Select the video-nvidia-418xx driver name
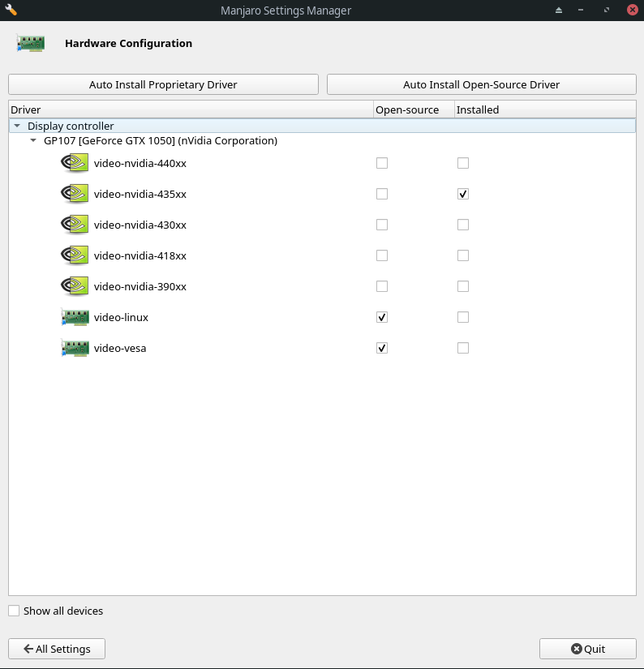This screenshot has width=644, height=669. tap(140, 255)
